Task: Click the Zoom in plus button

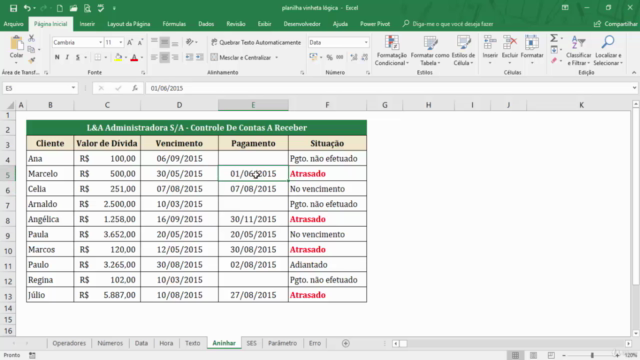Action: coord(617,356)
